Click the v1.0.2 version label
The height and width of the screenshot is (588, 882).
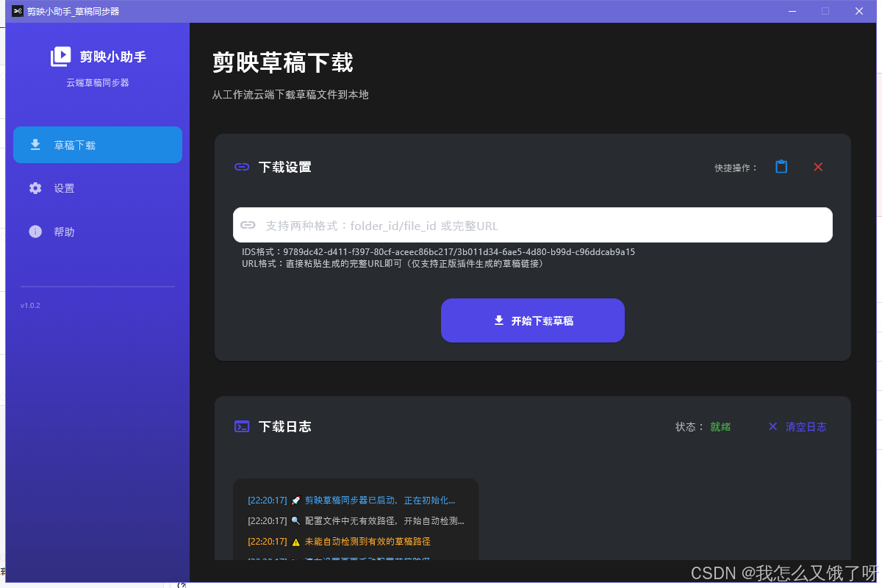[x=30, y=305]
